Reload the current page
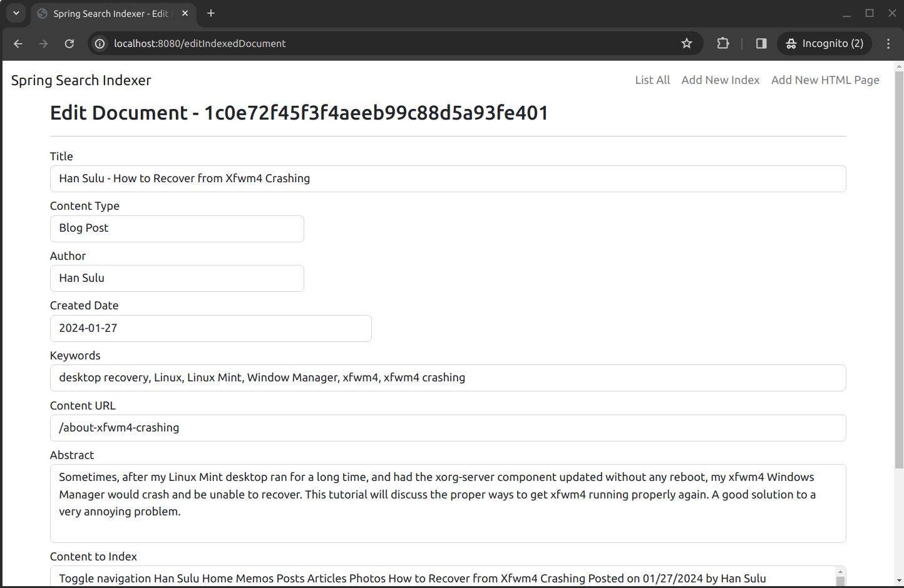 click(69, 43)
